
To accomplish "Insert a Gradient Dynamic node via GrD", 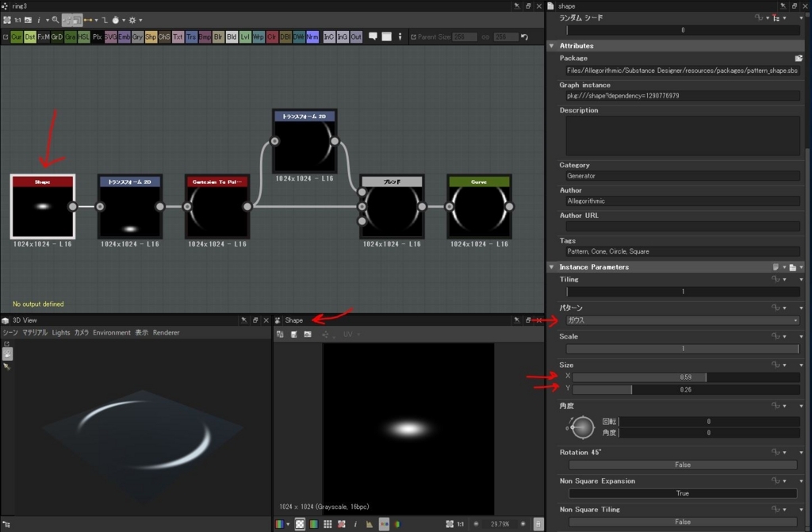I will [x=57, y=36].
